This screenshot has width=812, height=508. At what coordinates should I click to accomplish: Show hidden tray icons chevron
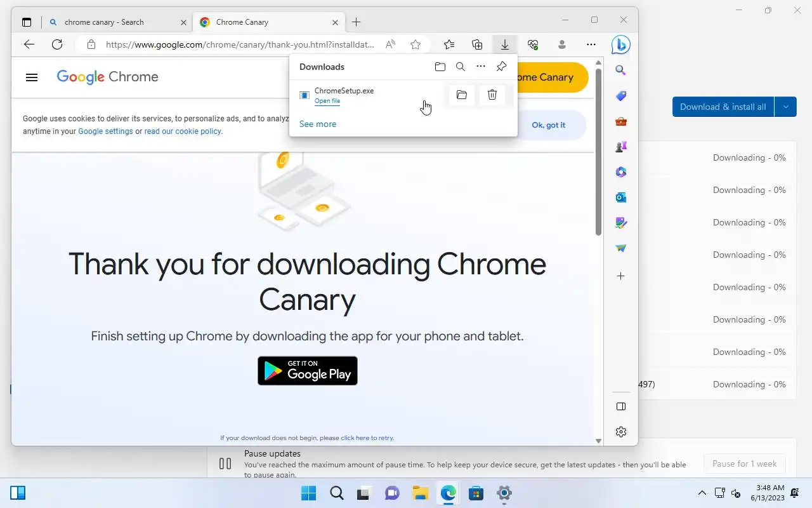702,493
